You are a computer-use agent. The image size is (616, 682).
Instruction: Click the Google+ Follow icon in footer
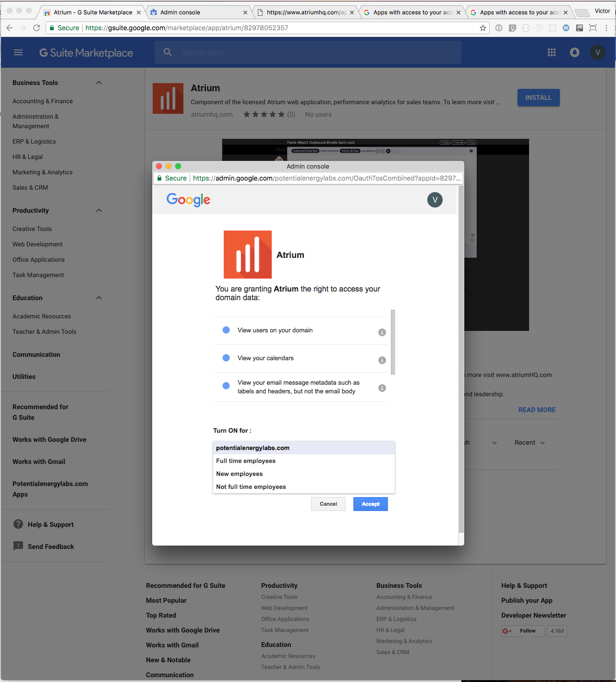(x=507, y=631)
